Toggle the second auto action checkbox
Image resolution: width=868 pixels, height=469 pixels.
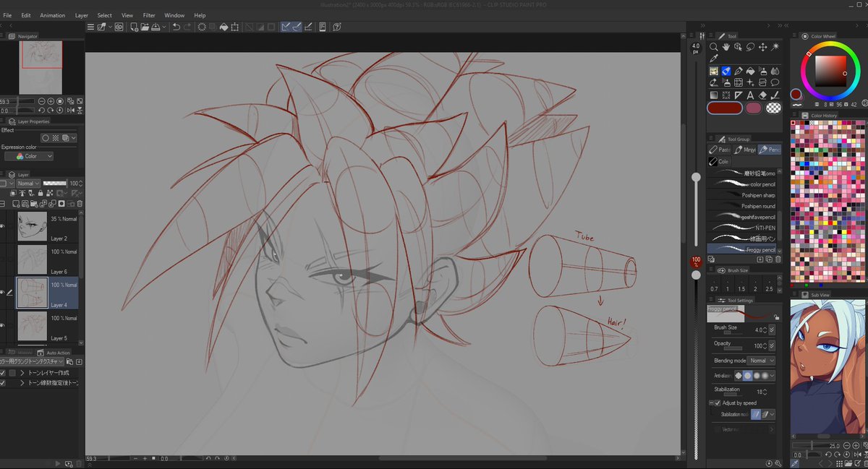(2, 383)
